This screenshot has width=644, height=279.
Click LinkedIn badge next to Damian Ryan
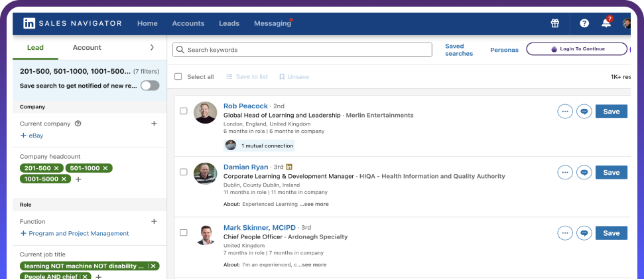pos(289,167)
